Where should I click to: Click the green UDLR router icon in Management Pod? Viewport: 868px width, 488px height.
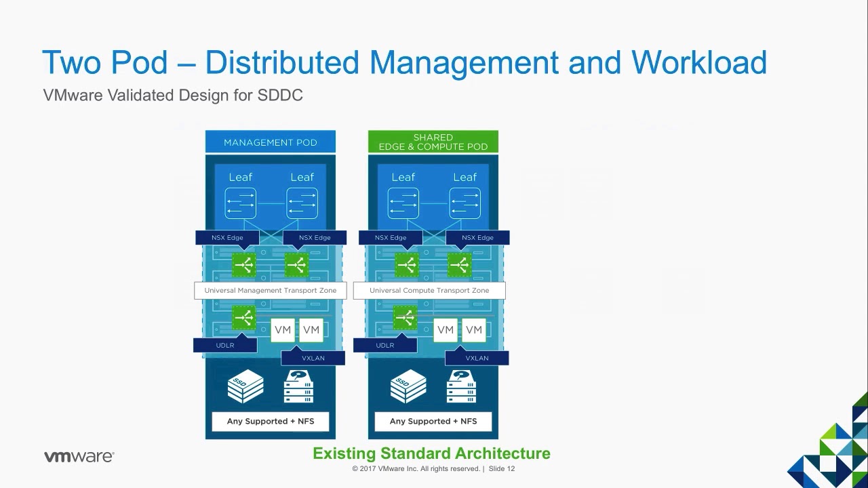pyautogui.click(x=243, y=317)
